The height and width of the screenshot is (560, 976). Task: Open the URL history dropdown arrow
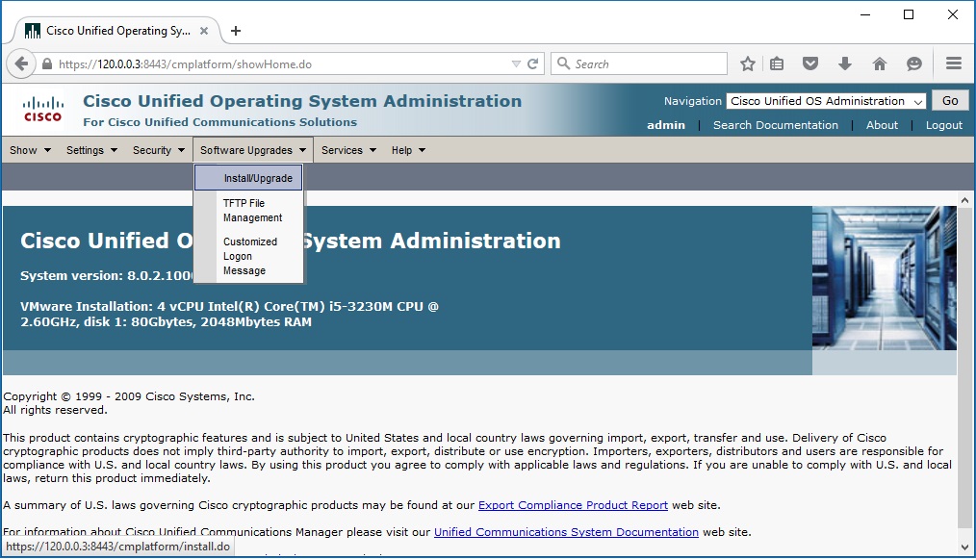click(x=516, y=64)
